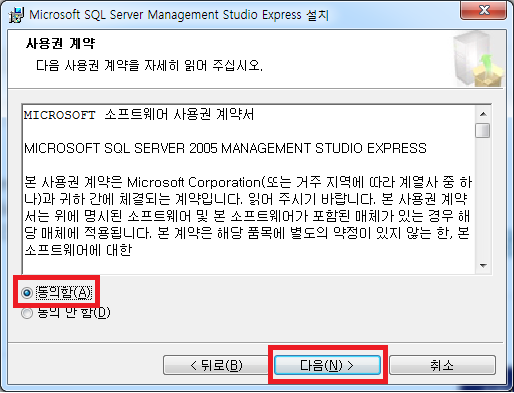Click the server box icon in the header
Screen dimensions: 514x393
pyautogui.click(x=479, y=59)
